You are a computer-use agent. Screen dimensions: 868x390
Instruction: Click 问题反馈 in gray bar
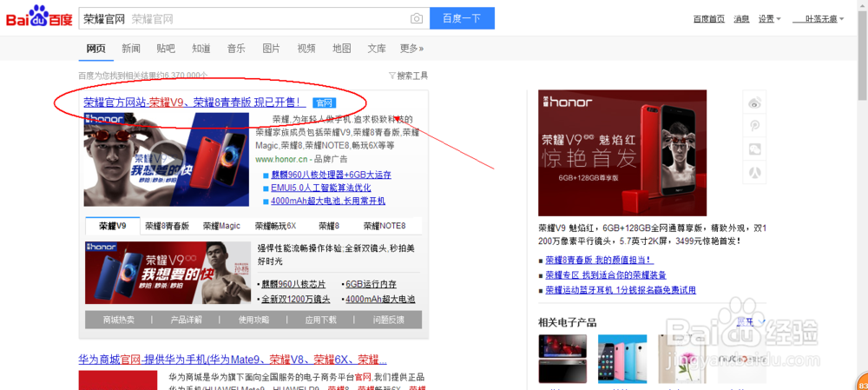pos(389,320)
